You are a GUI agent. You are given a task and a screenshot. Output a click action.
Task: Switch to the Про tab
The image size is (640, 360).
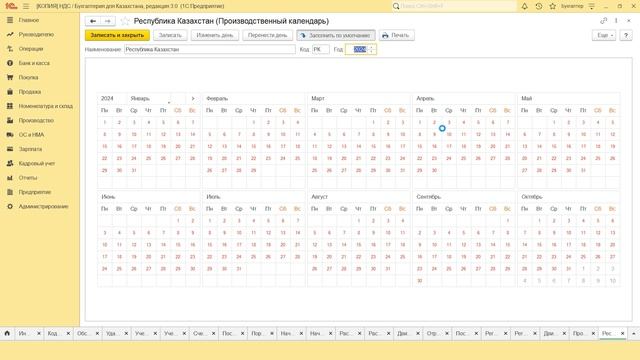point(578,333)
